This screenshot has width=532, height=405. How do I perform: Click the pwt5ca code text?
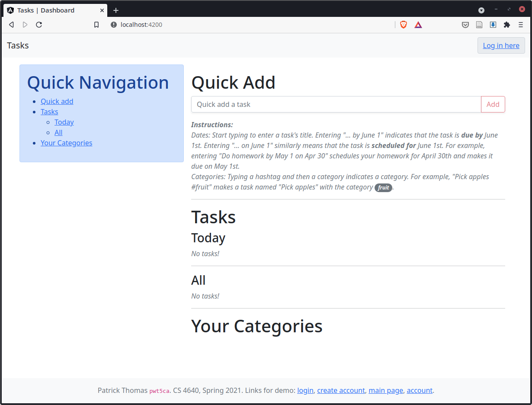160,391
